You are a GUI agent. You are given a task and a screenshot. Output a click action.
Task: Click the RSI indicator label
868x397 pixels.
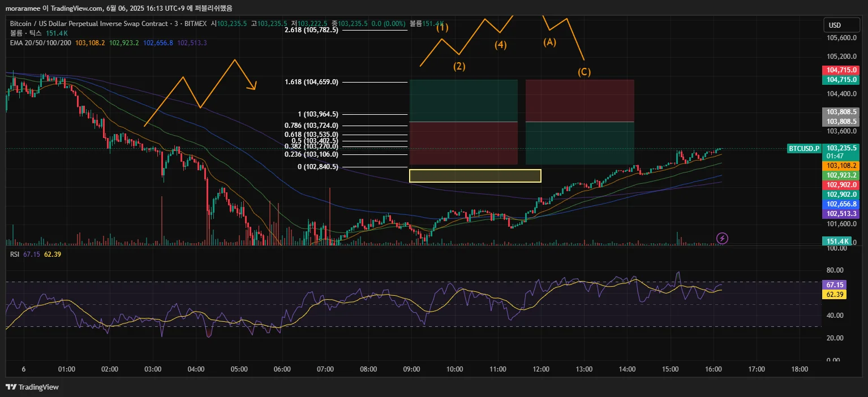pos(15,254)
